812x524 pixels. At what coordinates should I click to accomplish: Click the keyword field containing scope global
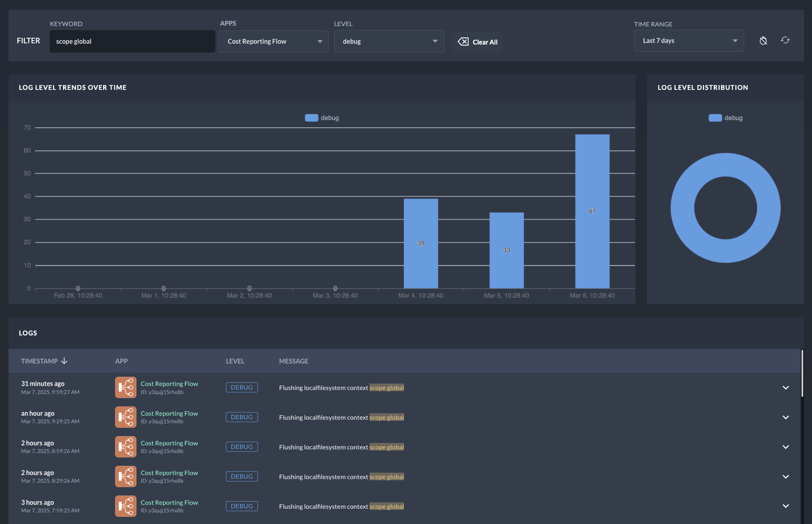(x=132, y=41)
